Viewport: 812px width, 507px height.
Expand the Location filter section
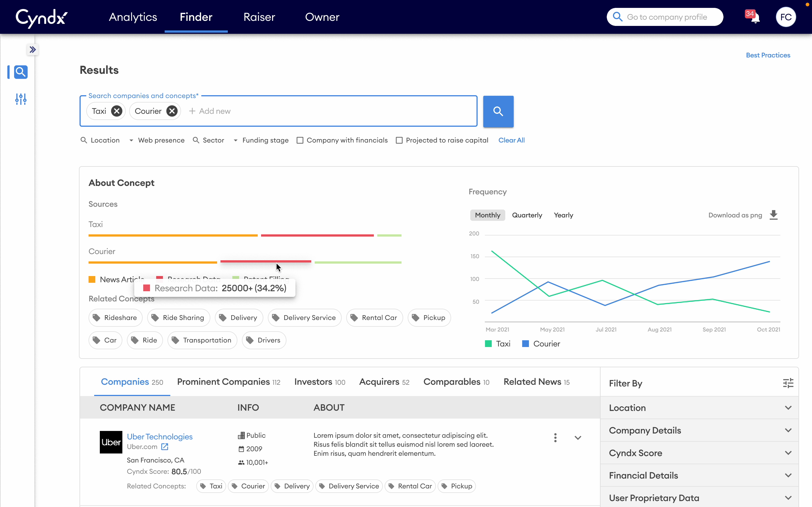(x=699, y=408)
